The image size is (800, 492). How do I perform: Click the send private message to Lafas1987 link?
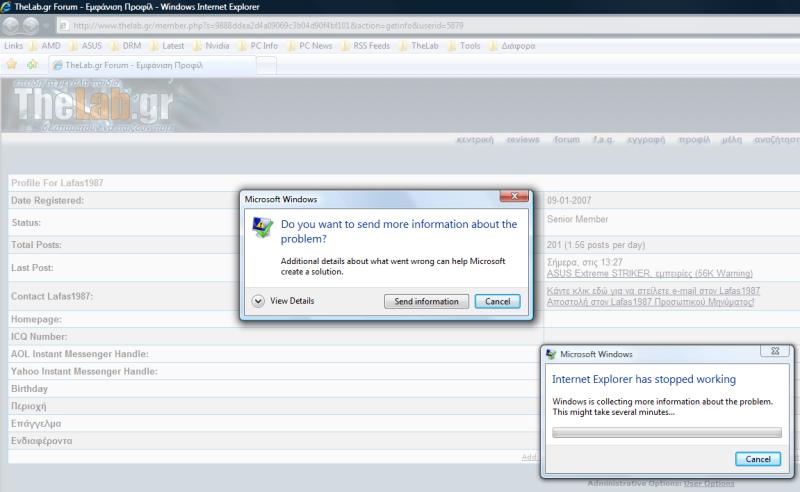pos(650,302)
